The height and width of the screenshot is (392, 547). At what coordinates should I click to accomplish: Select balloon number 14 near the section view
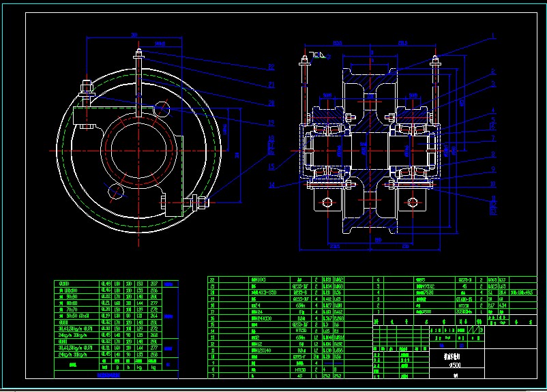coord(271,185)
